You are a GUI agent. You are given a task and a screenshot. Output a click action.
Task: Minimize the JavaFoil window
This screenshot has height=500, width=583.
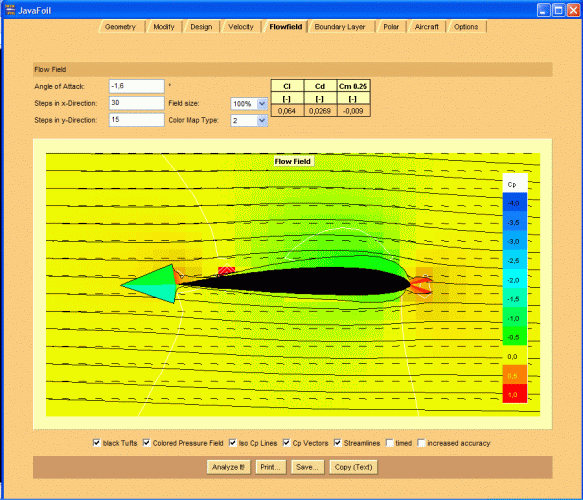[544, 10]
